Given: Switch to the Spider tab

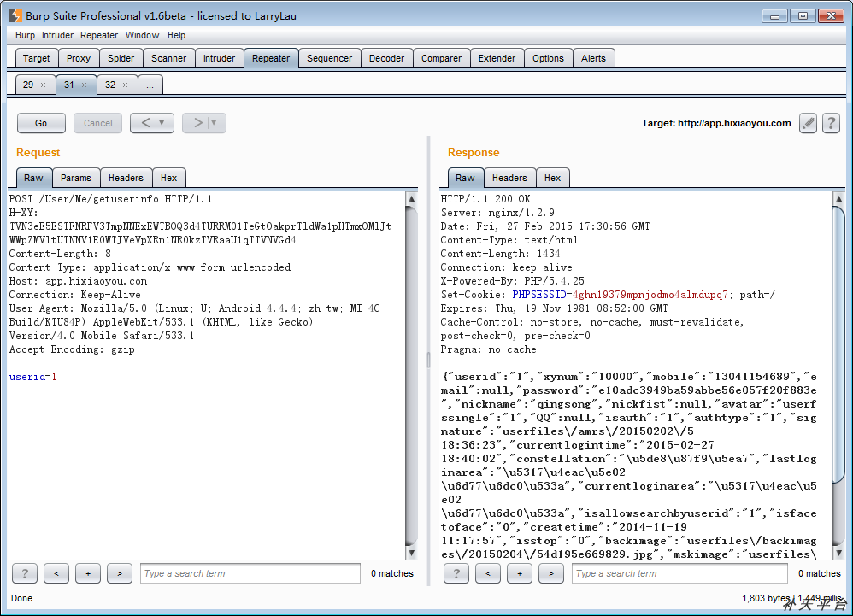Looking at the screenshot, I should pyautogui.click(x=121, y=58).
